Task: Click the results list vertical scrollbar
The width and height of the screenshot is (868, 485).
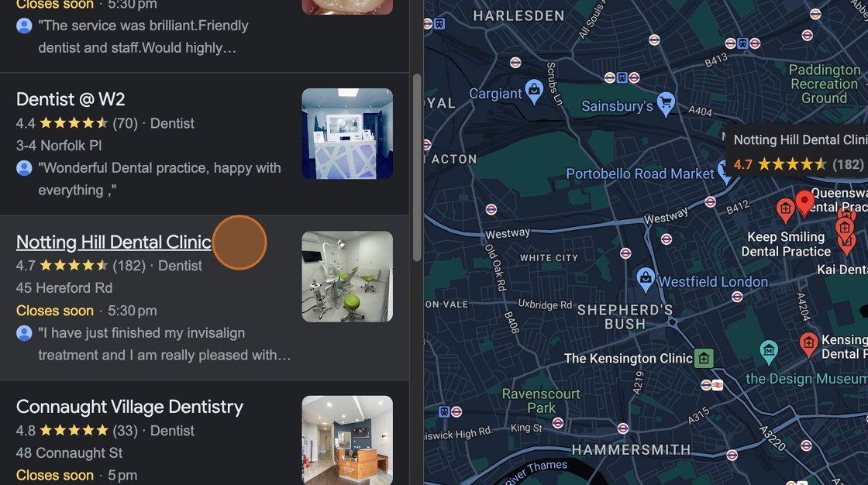Action: pos(417,167)
